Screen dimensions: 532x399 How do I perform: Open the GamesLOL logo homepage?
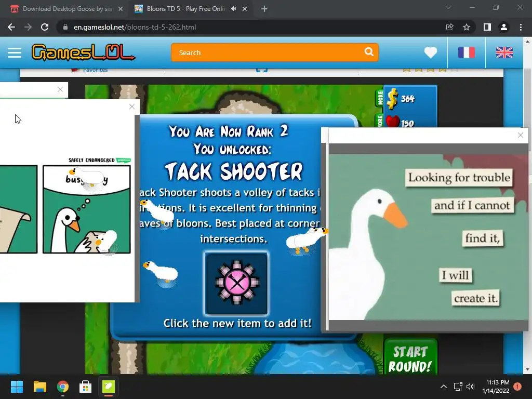tap(83, 52)
